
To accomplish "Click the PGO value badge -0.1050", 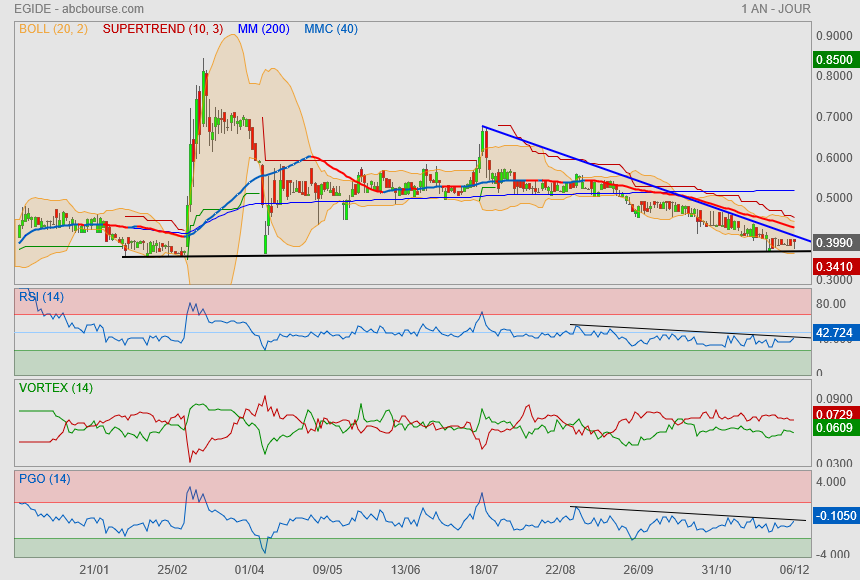I will click(x=834, y=516).
